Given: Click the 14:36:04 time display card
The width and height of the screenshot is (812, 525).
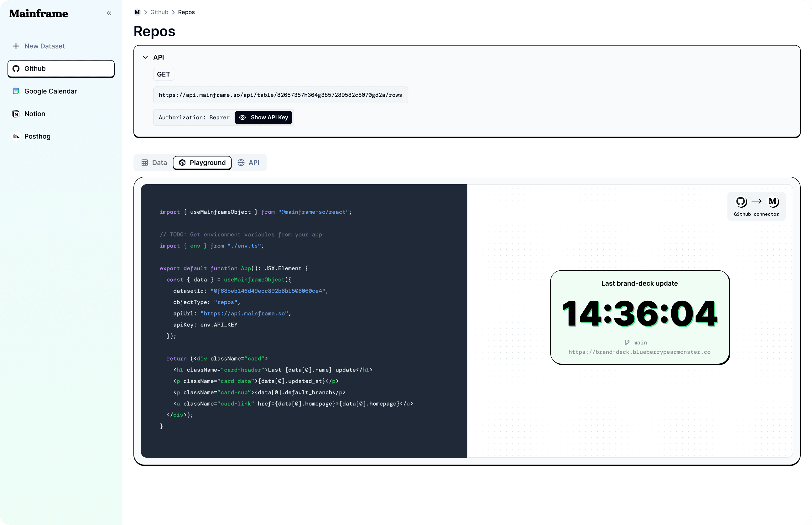Looking at the screenshot, I should (x=639, y=314).
